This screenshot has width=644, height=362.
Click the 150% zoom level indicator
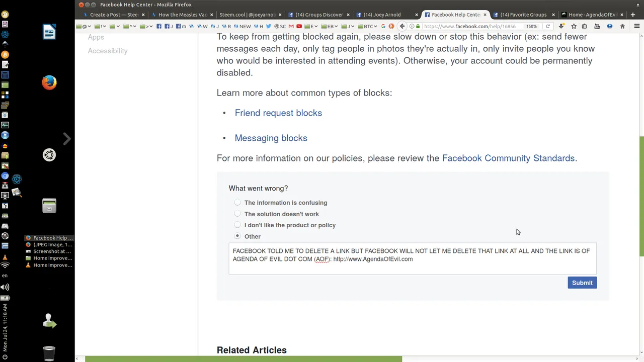(531, 26)
